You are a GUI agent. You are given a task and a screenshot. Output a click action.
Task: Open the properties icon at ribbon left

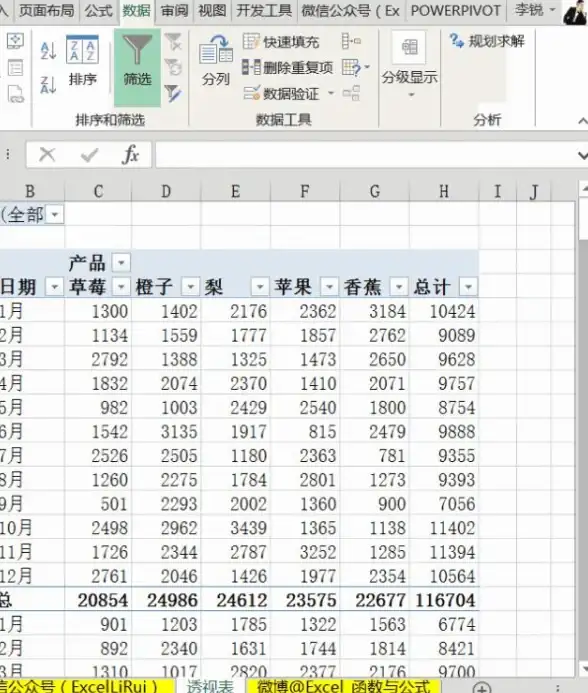pos(15,68)
